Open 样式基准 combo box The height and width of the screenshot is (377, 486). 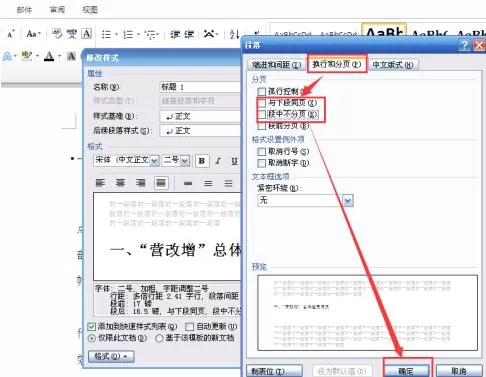click(200, 116)
